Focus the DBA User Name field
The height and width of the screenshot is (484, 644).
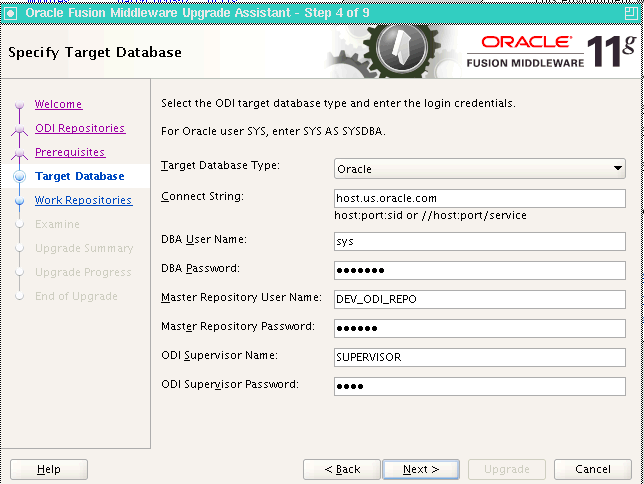coord(480,242)
